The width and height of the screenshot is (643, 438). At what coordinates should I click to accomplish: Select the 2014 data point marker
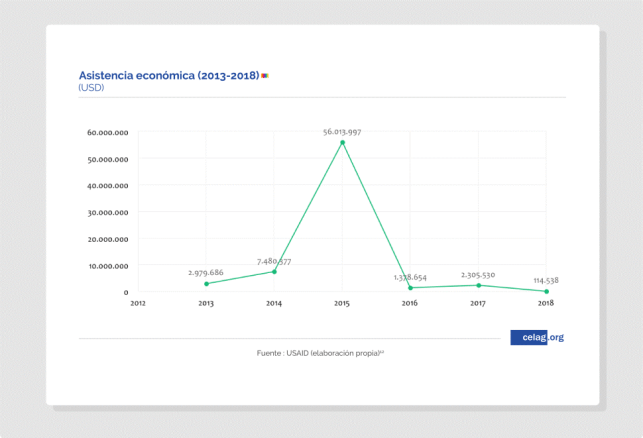pyautogui.click(x=274, y=272)
